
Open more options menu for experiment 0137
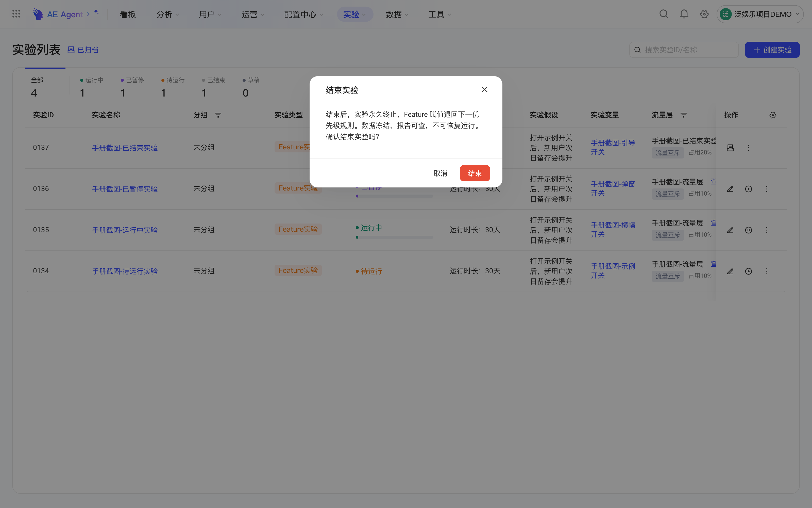point(748,148)
